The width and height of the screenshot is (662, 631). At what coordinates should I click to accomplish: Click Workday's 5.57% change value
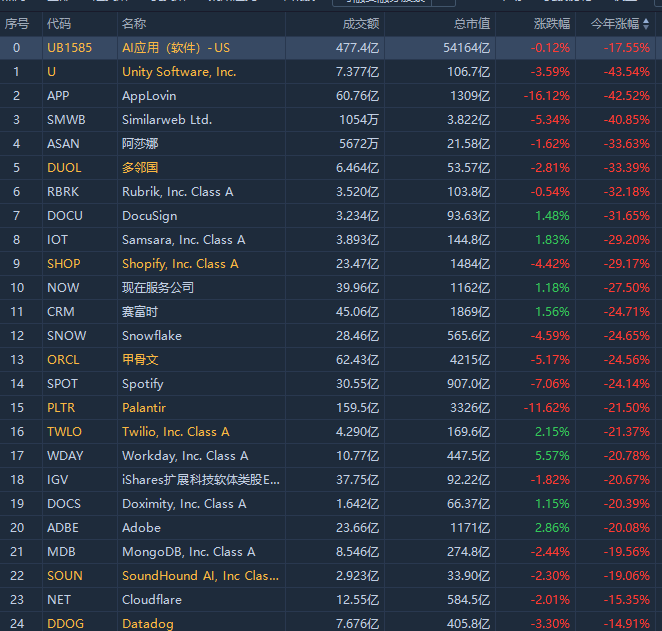coord(552,456)
